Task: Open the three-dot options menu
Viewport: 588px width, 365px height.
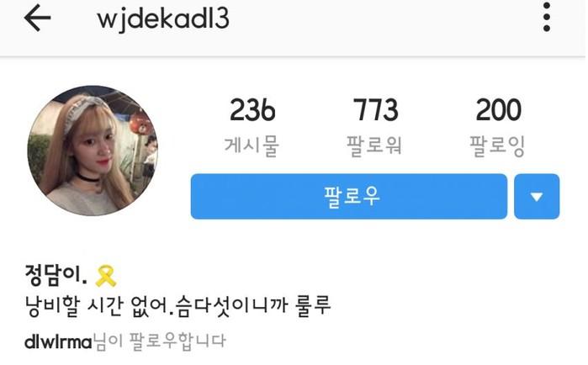Action: pos(547,17)
